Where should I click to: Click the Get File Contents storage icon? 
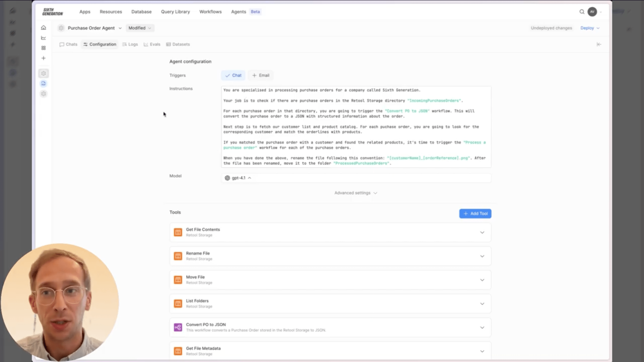178,232
